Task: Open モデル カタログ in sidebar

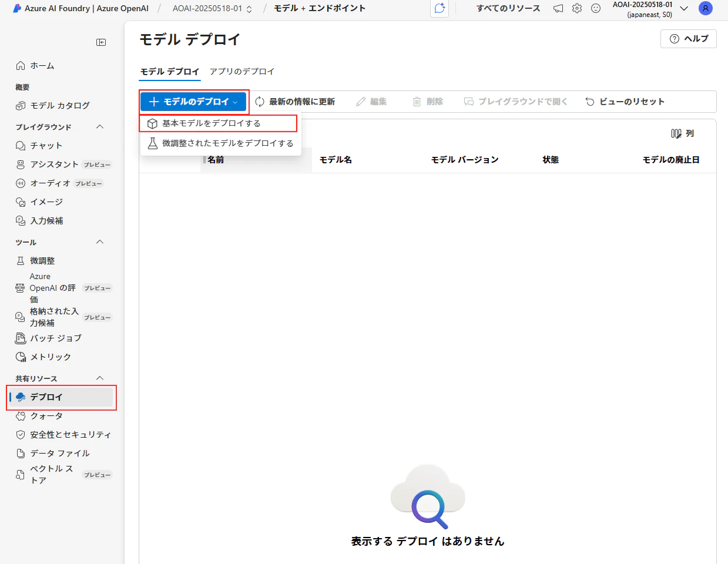Action: [x=61, y=105]
